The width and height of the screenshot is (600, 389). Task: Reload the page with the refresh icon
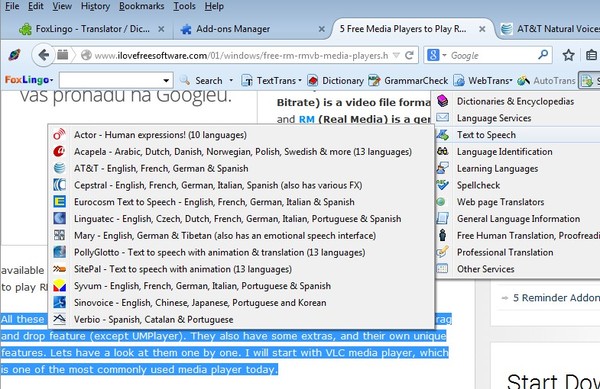(409, 55)
